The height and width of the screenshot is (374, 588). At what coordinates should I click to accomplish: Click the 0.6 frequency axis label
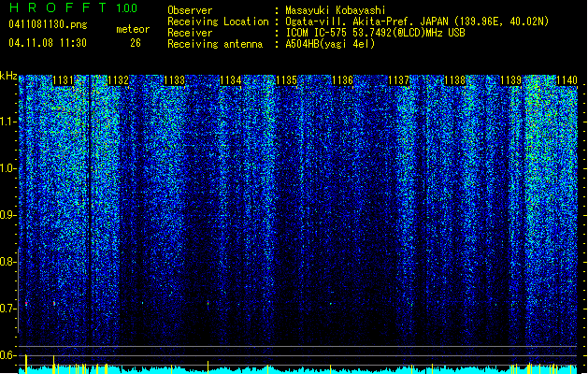click(7, 355)
